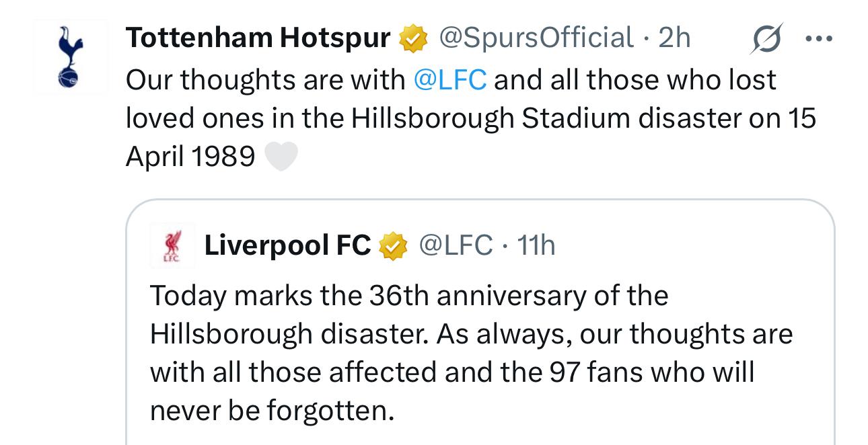Open the Tottenham Hotspur cockerel avatar

click(x=70, y=56)
